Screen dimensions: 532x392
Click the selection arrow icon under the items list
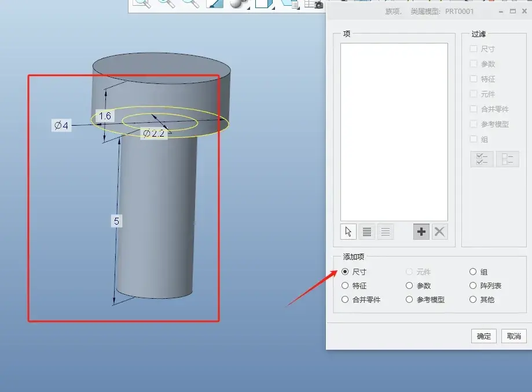(348, 232)
